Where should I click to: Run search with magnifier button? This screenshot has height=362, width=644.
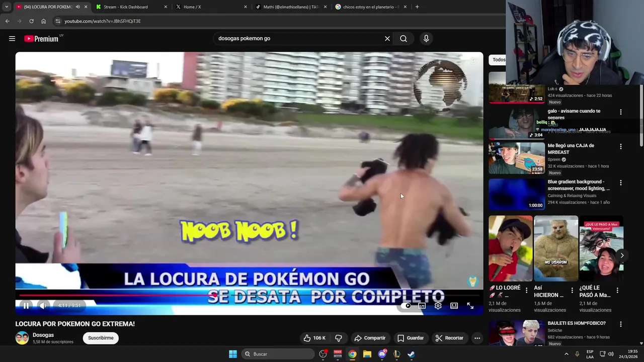(404, 39)
